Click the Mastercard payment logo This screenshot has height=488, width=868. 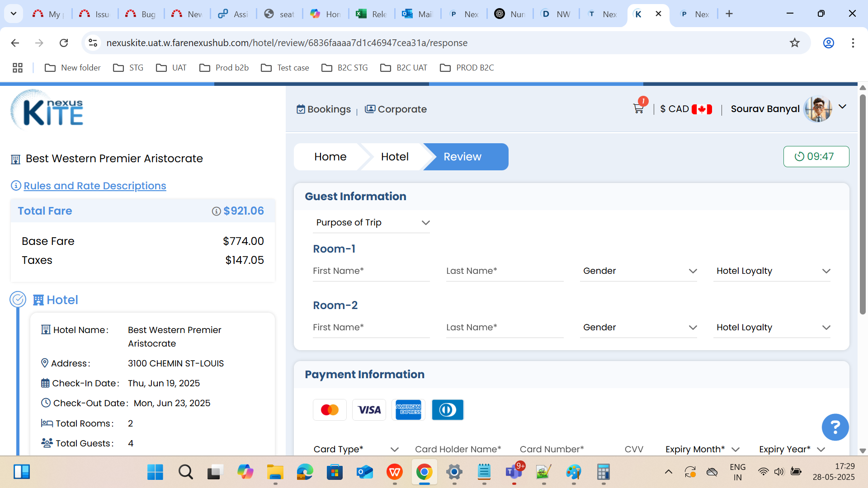[330, 410]
